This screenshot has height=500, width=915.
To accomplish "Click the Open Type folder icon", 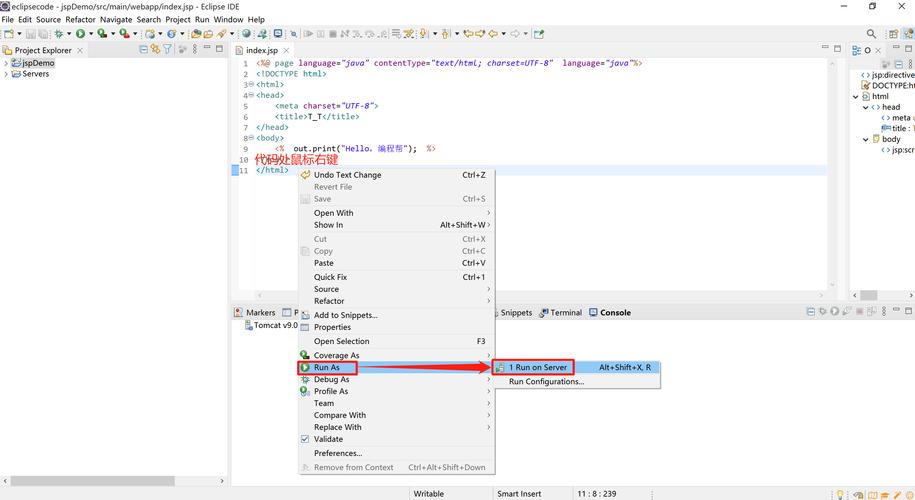I will [196, 34].
